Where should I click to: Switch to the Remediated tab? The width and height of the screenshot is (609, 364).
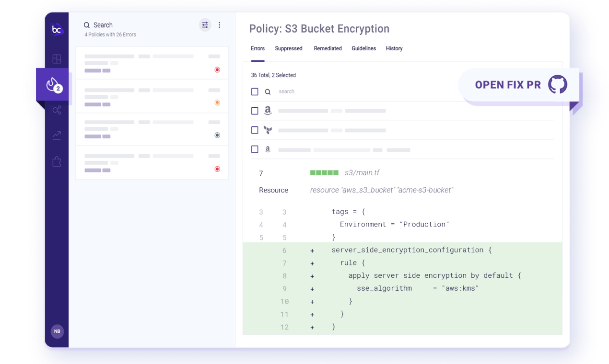click(328, 48)
